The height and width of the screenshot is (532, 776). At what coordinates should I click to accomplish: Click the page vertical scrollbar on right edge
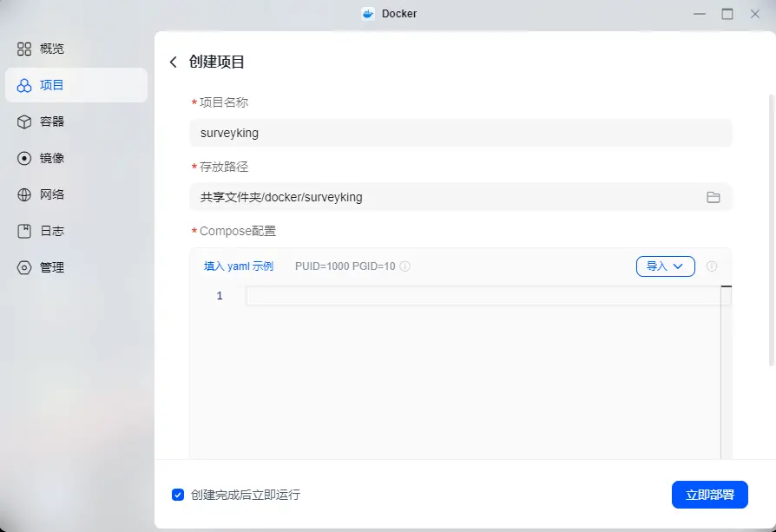point(771,230)
